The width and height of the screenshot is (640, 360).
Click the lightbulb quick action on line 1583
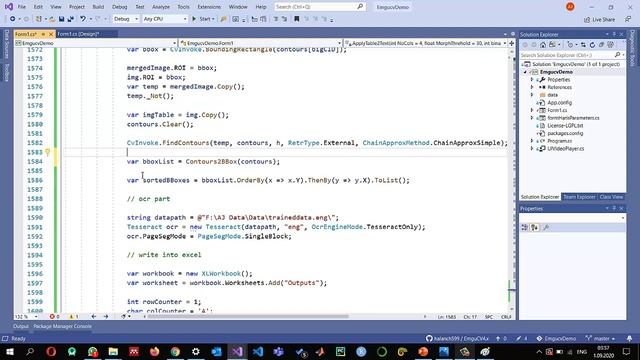tap(47, 152)
